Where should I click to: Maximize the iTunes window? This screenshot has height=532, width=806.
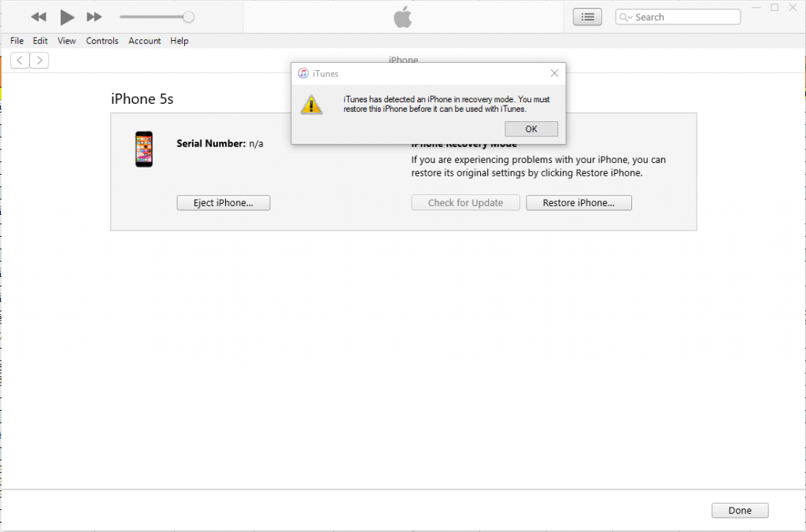pos(775,8)
